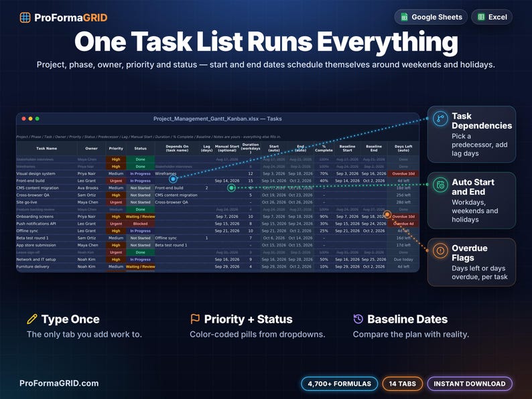
Task: Open Status dropdown for App store submission
Action: pyautogui.click(x=140, y=245)
